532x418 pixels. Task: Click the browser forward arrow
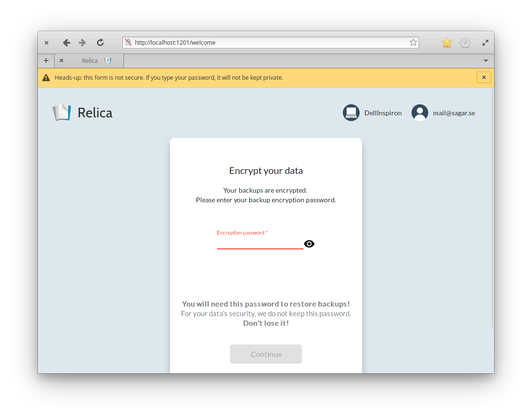coord(83,43)
